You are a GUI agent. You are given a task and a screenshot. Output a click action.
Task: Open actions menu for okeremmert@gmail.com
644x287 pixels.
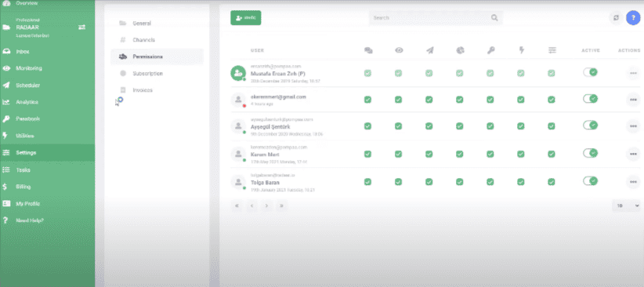click(x=633, y=100)
